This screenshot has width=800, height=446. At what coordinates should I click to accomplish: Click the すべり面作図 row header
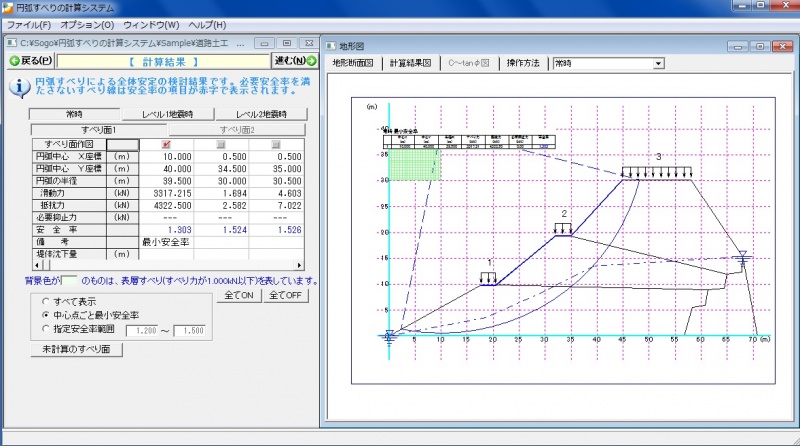pos(69,144)
